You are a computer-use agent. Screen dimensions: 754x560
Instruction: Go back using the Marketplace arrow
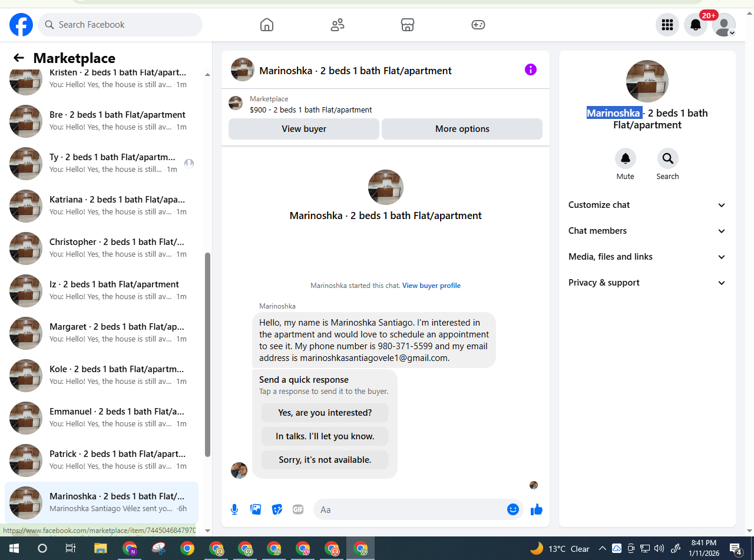19,58
